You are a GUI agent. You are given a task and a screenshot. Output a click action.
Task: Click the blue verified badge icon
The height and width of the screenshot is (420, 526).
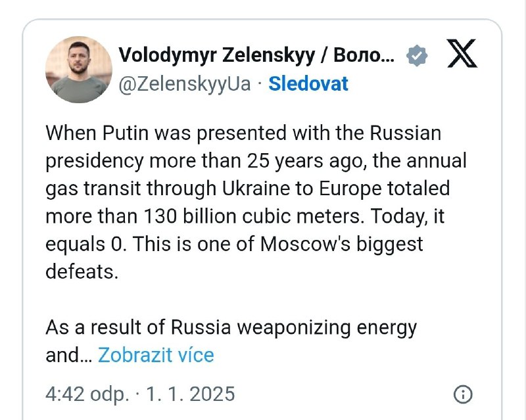click(x=416, y=56)
